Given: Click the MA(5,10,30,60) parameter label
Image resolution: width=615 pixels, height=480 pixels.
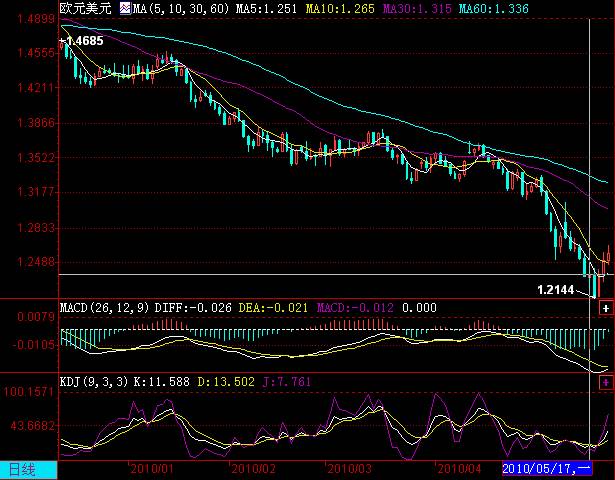Looking at the screenshot, I should click(181, 9).
